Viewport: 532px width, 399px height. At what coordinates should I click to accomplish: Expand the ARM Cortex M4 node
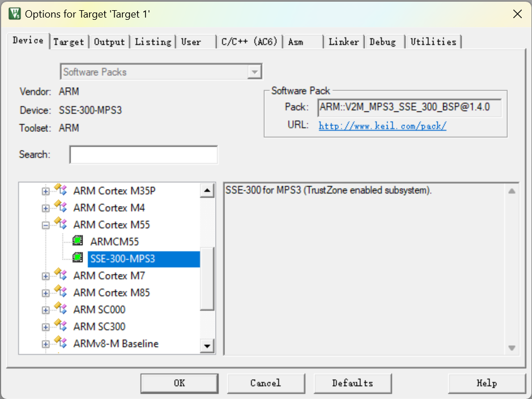[45, 208]
